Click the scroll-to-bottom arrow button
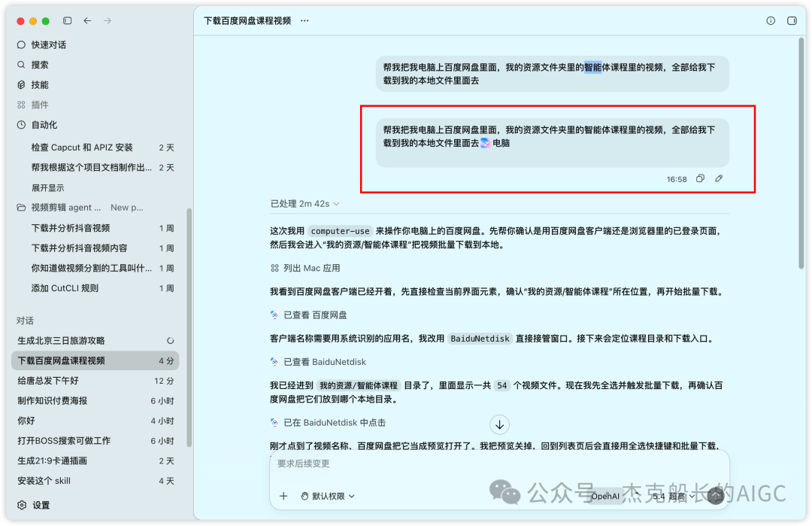The image size is (812, 526). click(500, 425)
